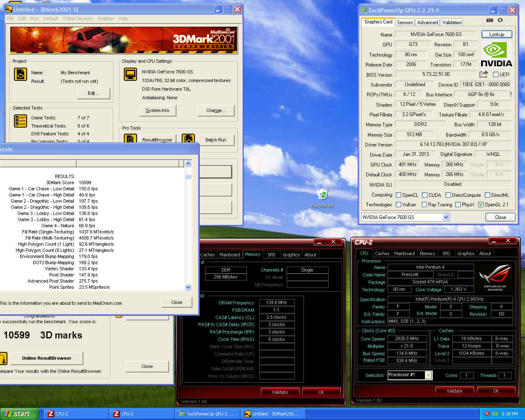Screen dimensions: 525x420
Task: Open the Caches tab in right CPU-Z window
Action: pyautogui.click(x=382, y=253)
